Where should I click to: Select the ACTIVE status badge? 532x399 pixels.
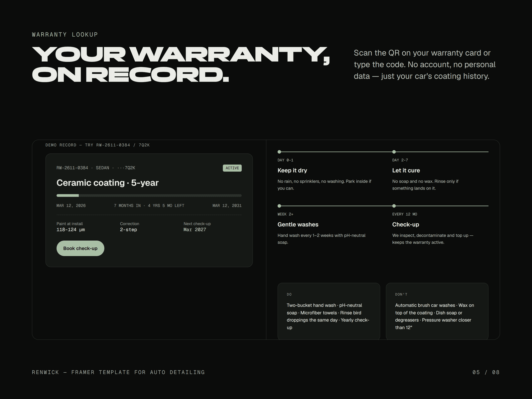tap(232, 168)
